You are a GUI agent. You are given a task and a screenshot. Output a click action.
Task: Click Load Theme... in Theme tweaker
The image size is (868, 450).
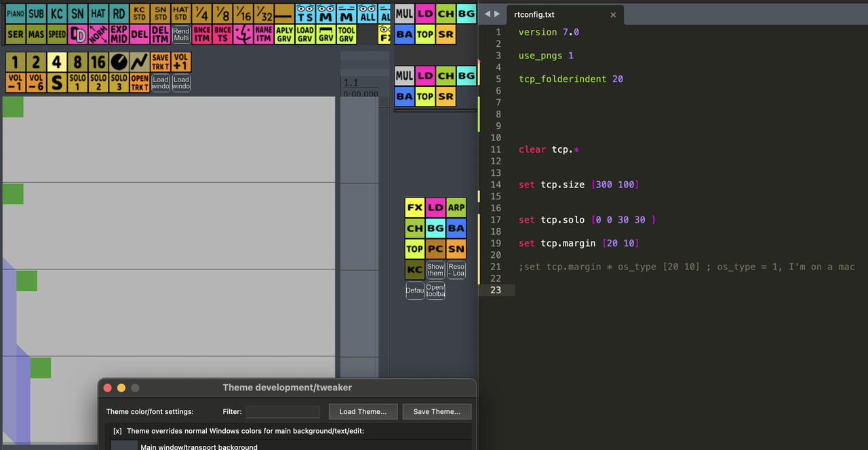(x=363, y=411)
